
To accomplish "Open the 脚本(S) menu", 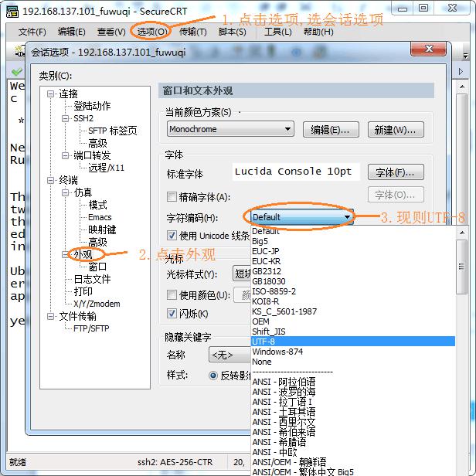I will tap(233, 32).
